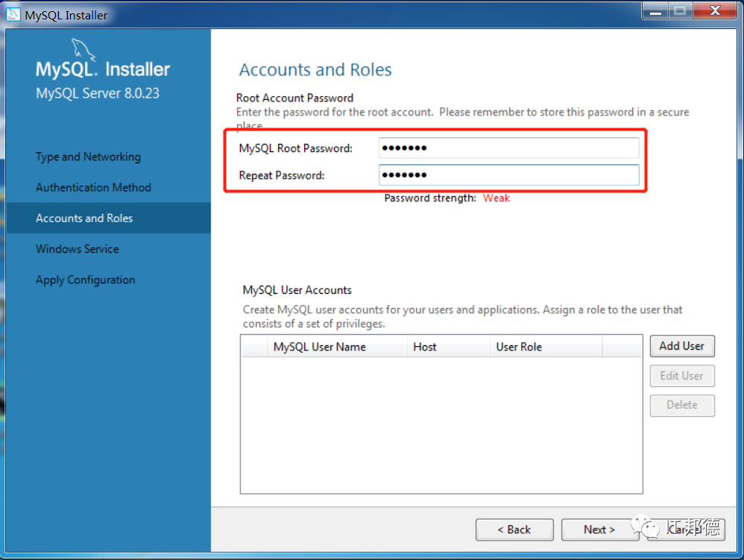
Task: Click the MySQL dolphin logo in sidebar
Action: pos(83,50)
